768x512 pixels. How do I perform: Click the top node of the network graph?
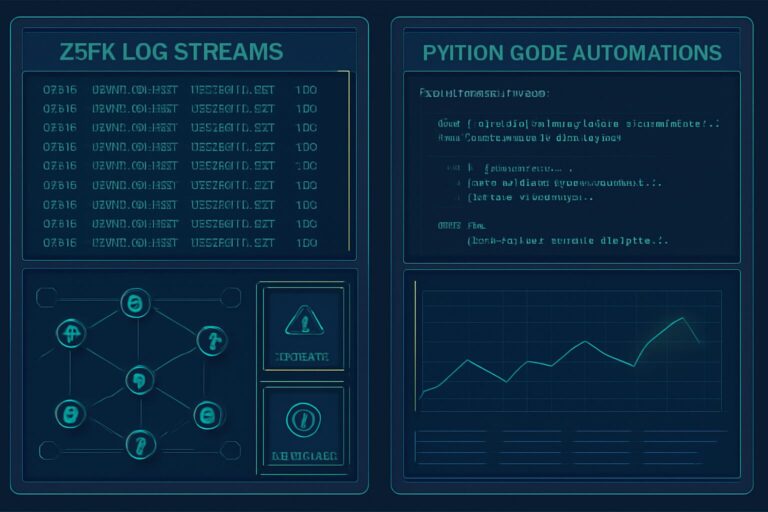135,303
